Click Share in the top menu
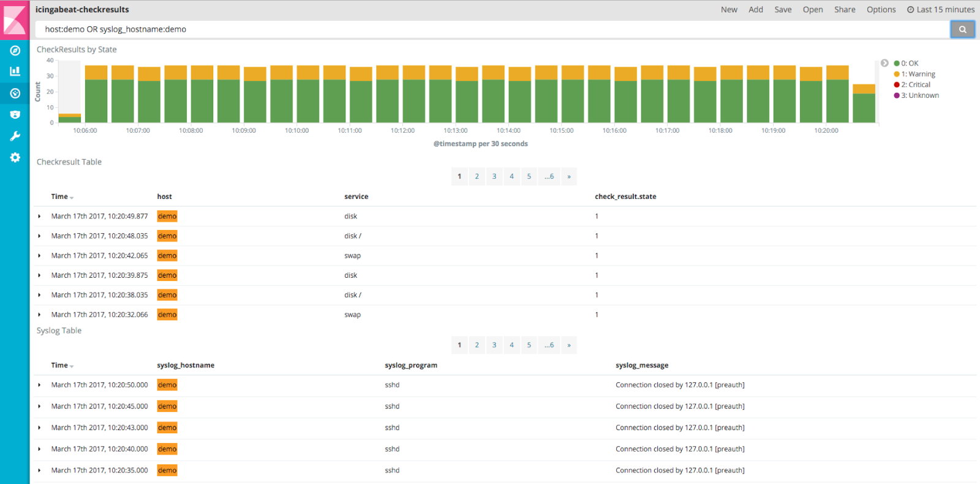Viewport: 980px width, 484px height. coord(845,10)
